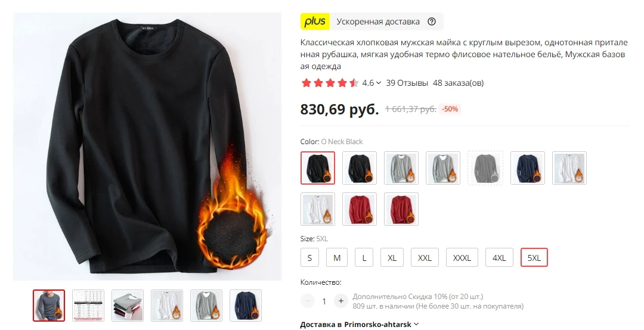Click the yellow plus badge icon
This screenshot has height=330, width=644.
(315, 22)
